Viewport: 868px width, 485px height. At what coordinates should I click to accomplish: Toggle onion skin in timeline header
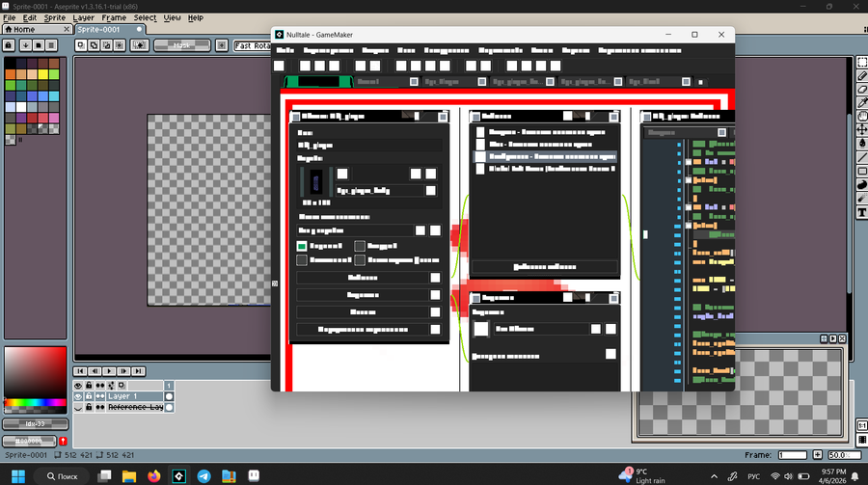click(x=122, y=386)
